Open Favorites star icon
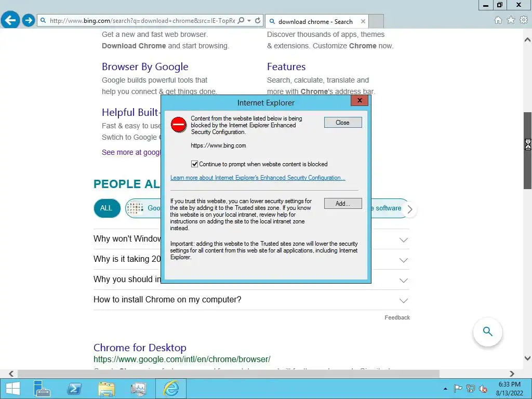This screenshot has width=532, height=399. coord(511,20)
